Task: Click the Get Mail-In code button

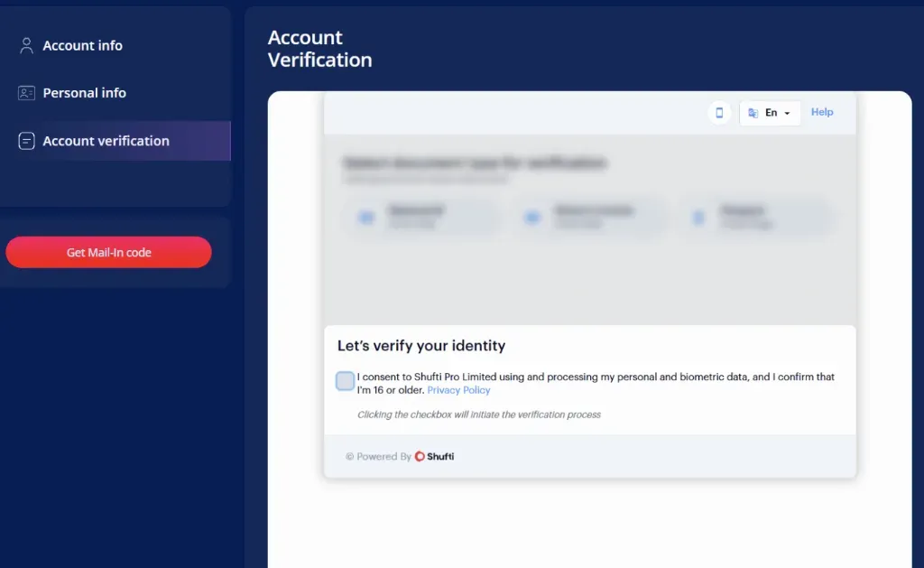Action: (108, 253)
